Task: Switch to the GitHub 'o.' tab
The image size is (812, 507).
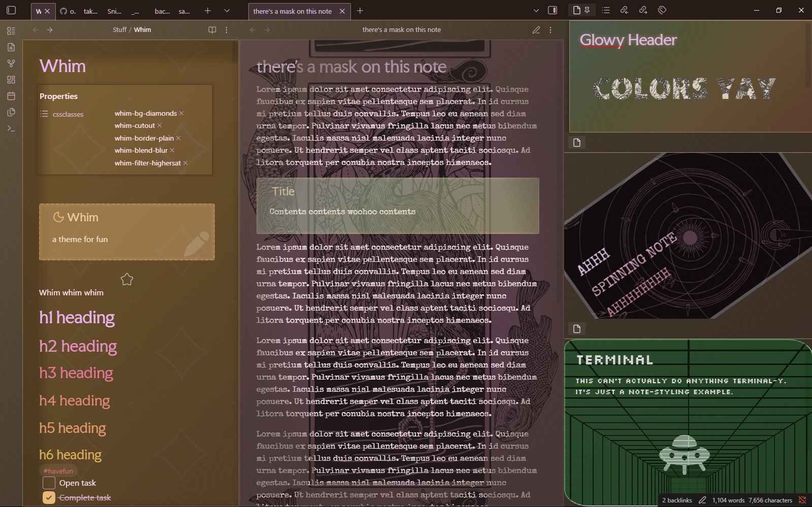Action: pyautogui.click(x=68, y=11)
